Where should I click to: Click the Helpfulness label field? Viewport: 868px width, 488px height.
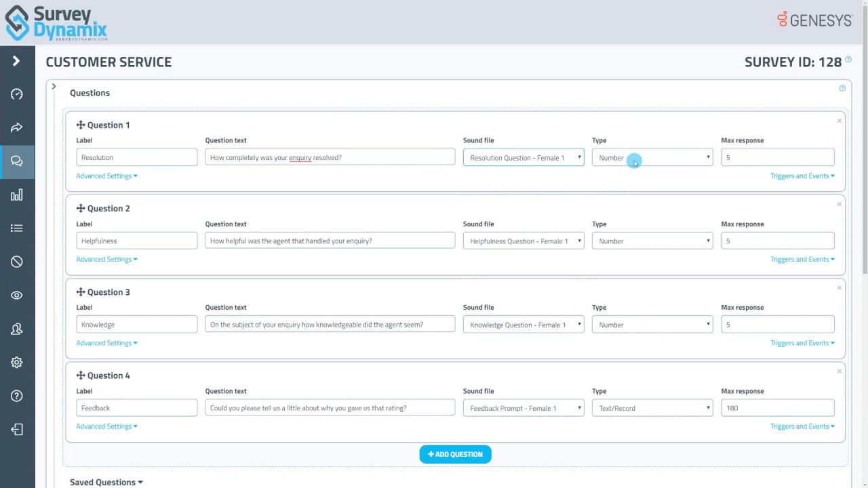[137, 241]
